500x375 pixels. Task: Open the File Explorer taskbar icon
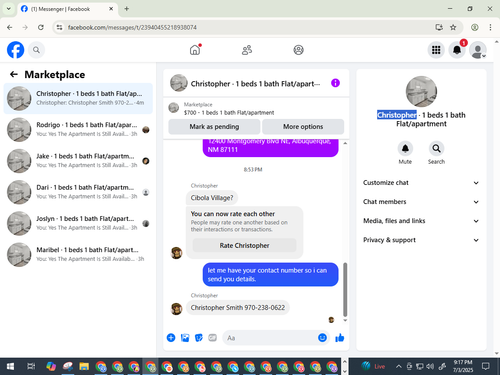click(84, 367)
